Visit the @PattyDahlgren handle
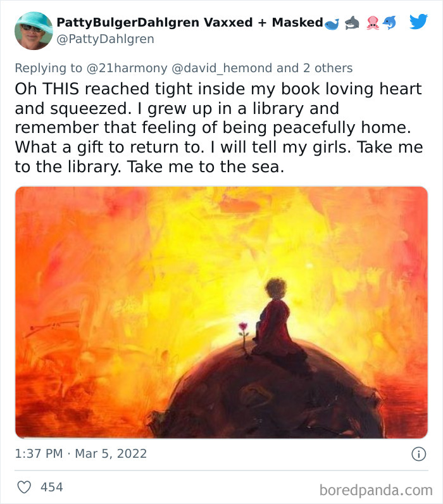This screenshot has width=443, height=504. (x=105, y=39)
